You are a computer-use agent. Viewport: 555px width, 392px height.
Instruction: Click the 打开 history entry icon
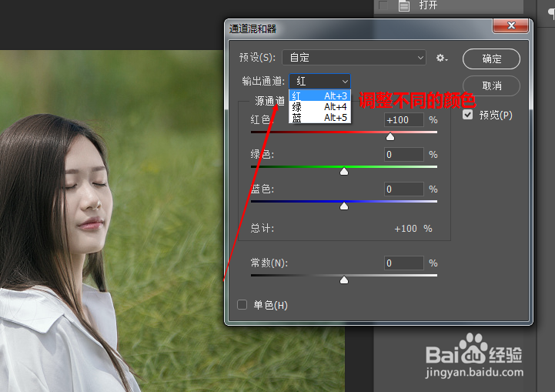404,5
